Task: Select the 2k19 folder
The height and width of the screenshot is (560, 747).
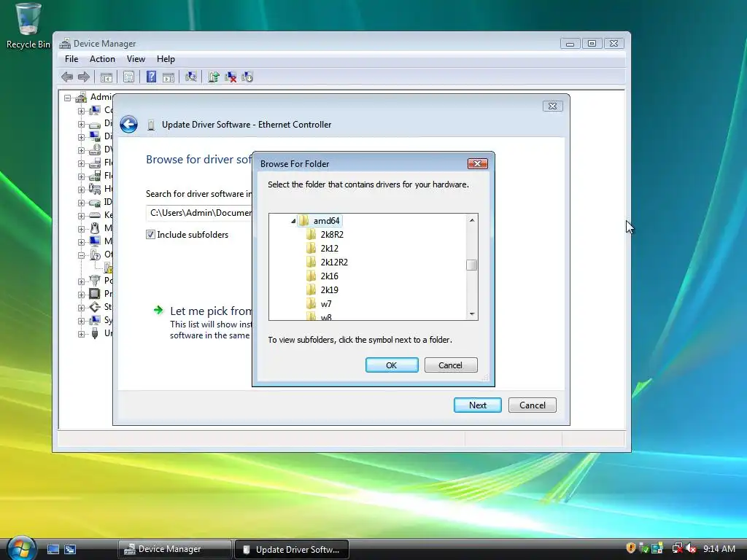Action: (x=329, y=290)
